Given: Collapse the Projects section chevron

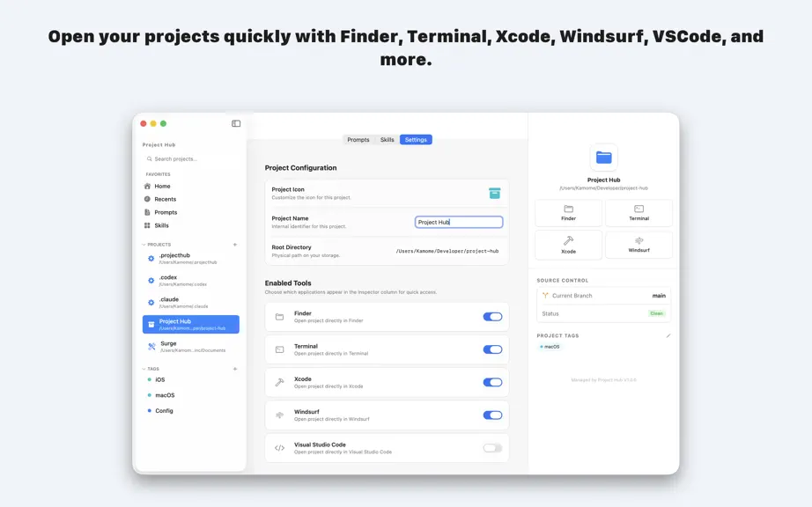Looking at the screenshot, I should point(144,245).
